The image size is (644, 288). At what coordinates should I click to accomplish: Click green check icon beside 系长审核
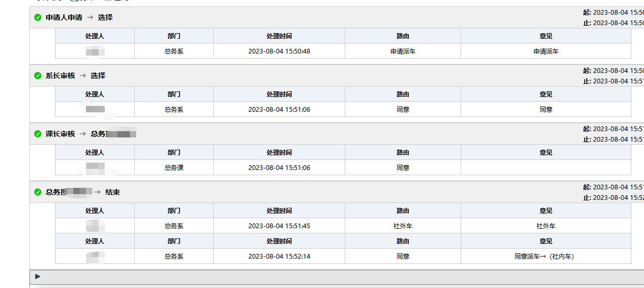pos(38,76)
